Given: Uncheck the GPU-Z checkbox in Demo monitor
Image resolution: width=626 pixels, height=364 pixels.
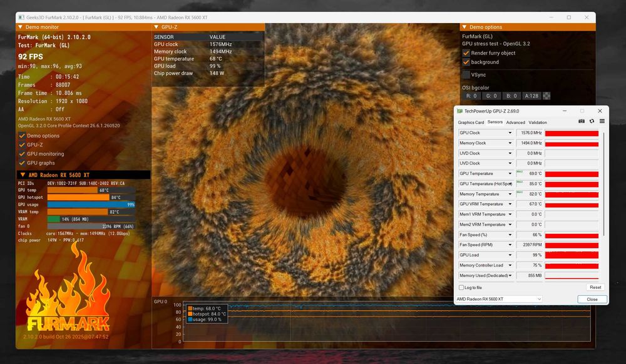Looking at the screenshot, I should tap(22, 144).
